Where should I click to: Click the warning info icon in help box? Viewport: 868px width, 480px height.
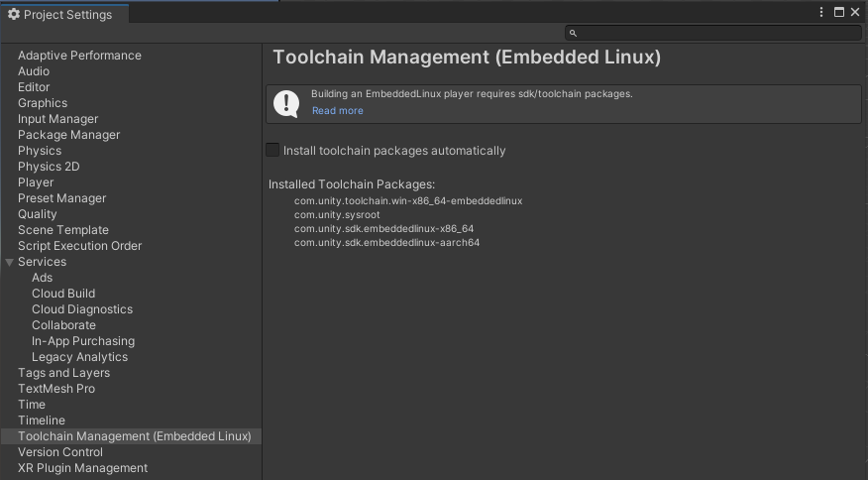pos(286,103)
